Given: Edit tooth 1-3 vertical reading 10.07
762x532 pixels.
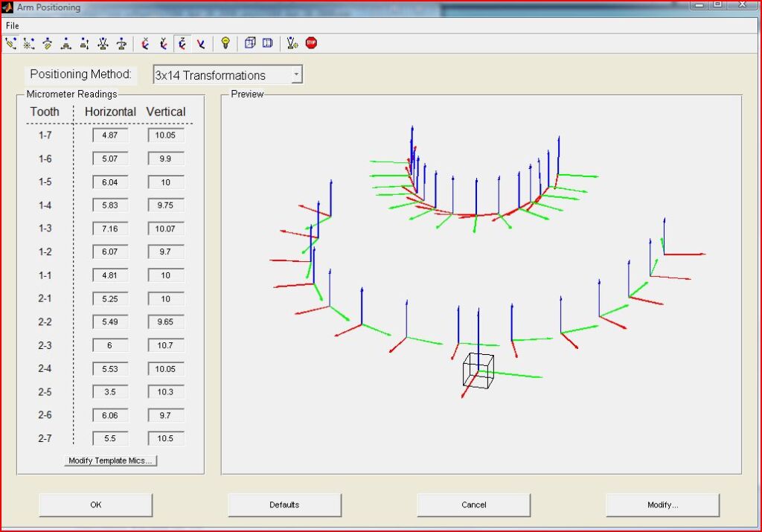Looking at the screenshot, I should click(x=166, y=228).
